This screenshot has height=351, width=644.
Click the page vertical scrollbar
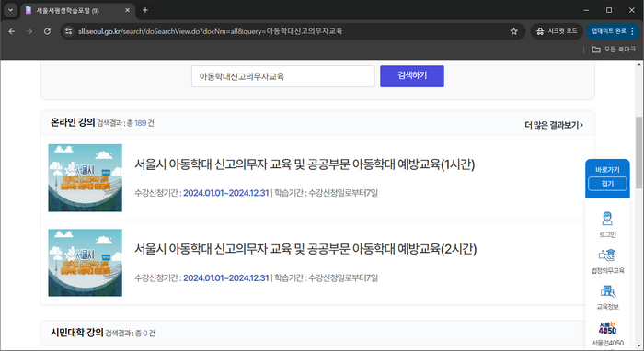tap(639, 152)
